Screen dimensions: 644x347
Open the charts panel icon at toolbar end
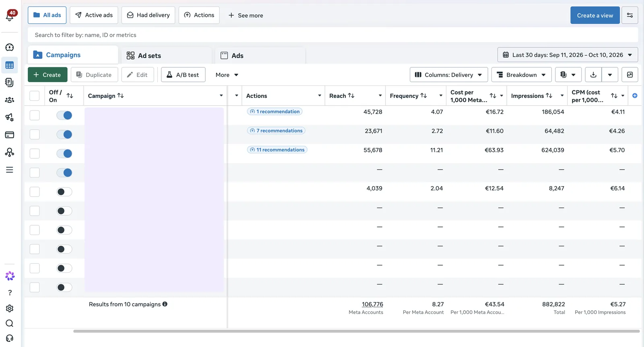coord(630,75)
